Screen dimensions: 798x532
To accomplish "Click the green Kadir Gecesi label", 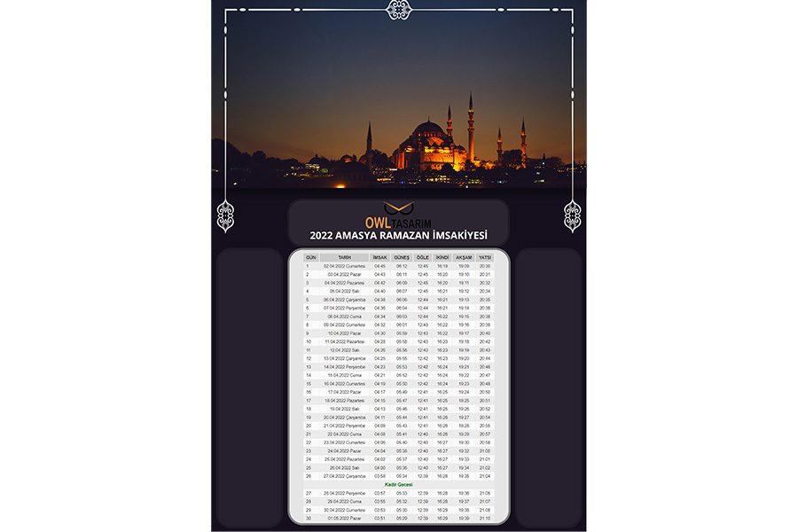I will (x=398, y=485).
